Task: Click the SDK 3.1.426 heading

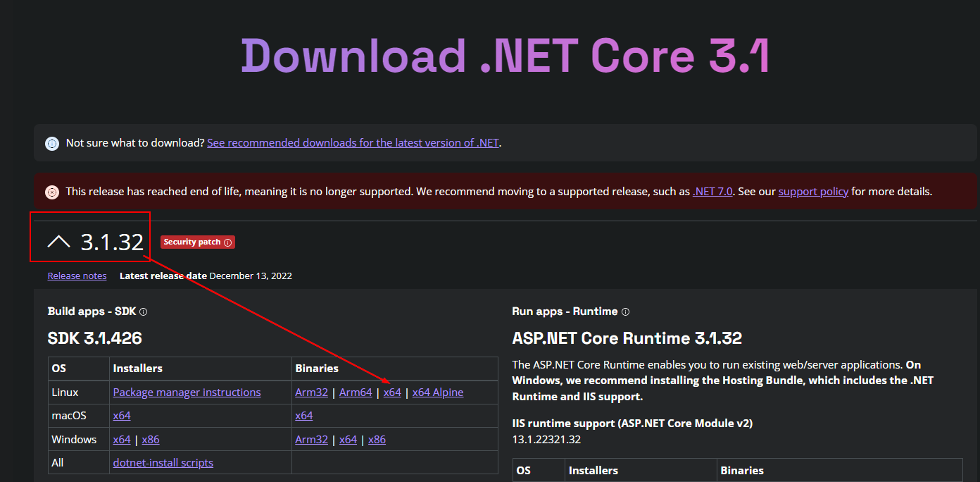Action: coord(95,338)
